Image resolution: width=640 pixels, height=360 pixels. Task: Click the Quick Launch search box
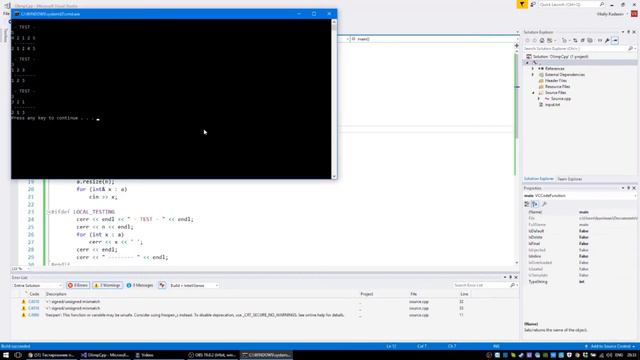(x=571, y=4)
